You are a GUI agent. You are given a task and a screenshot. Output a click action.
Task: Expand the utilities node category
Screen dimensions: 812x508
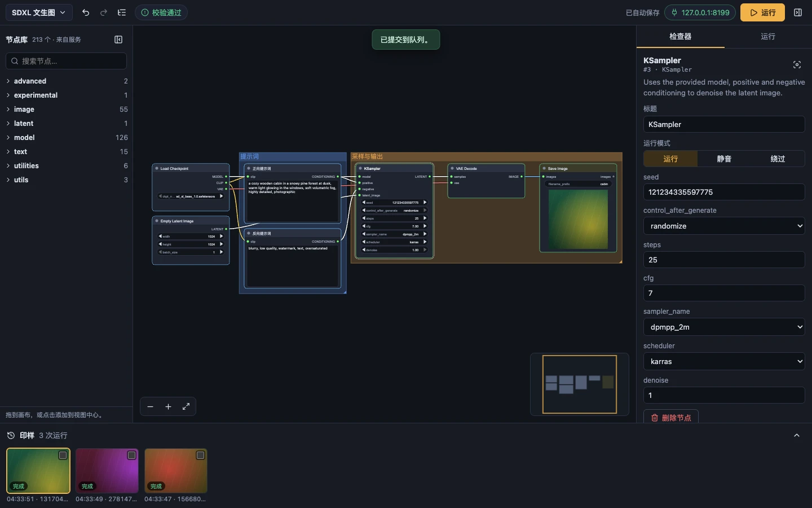[x=67, y=166]
